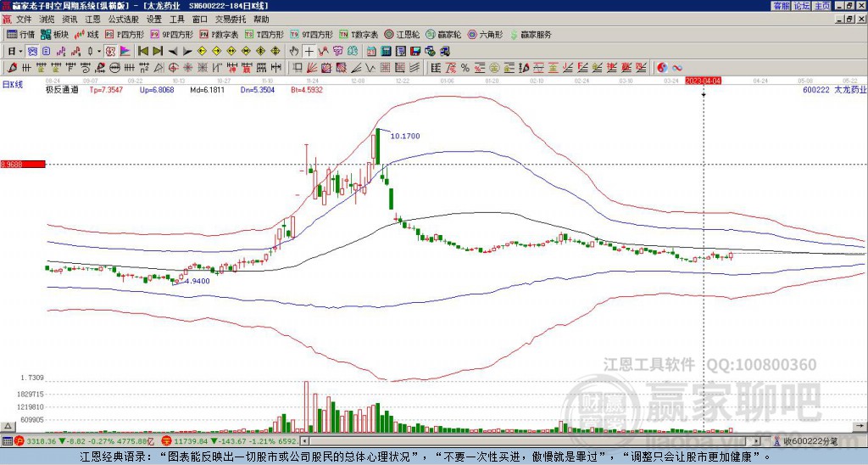This screenshot has width=868, height=465.
Task: Open the calendar 21 icon
Action: 371,51
